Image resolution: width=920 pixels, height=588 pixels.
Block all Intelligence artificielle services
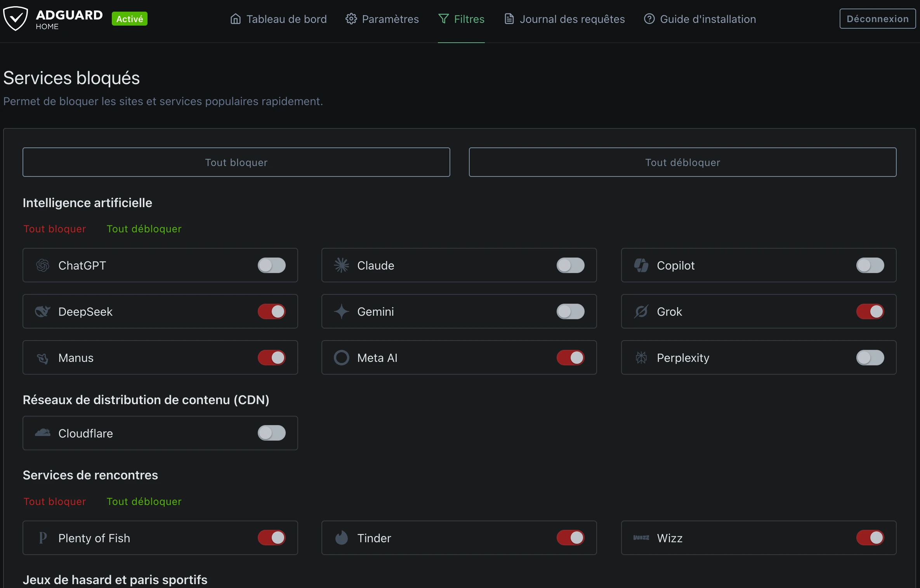55,229
